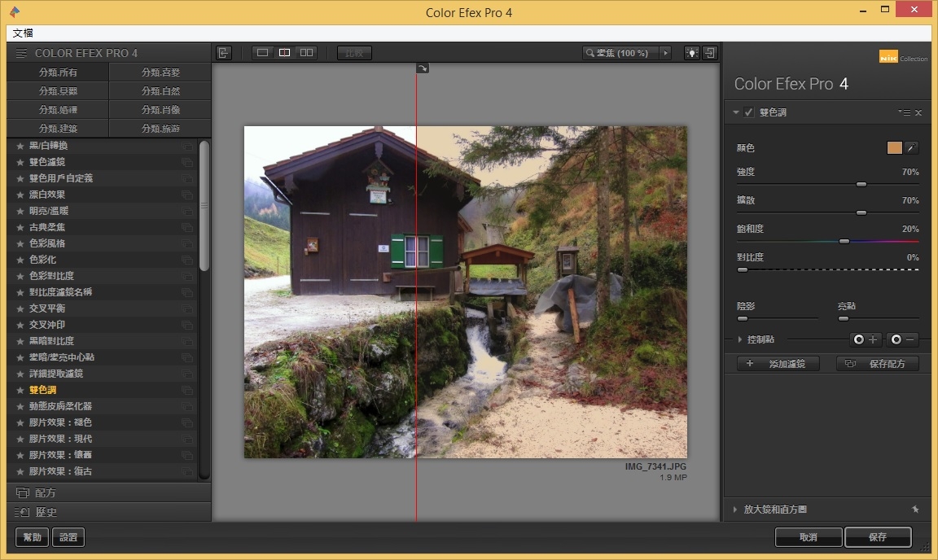This screenshot has height=560, width=938.
Task: Favorite the 雙色用戶自定義 filter star
Action: click(20, 178)
